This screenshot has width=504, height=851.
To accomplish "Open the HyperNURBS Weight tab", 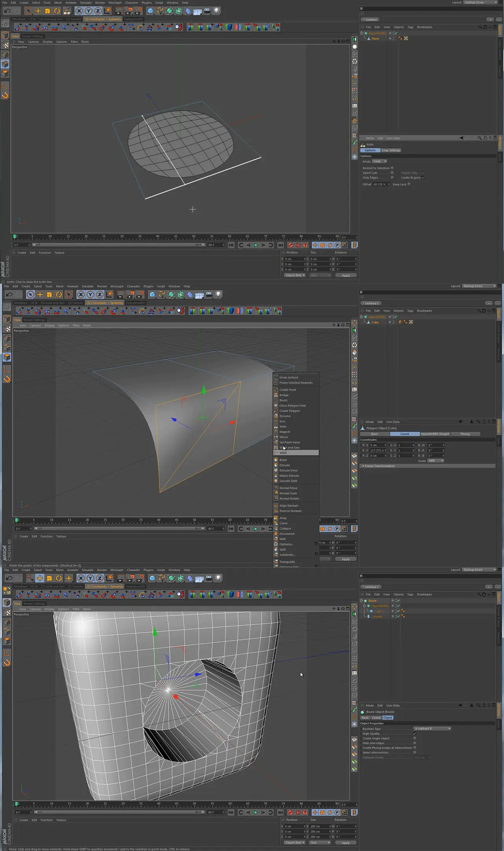I will (435, 434).
